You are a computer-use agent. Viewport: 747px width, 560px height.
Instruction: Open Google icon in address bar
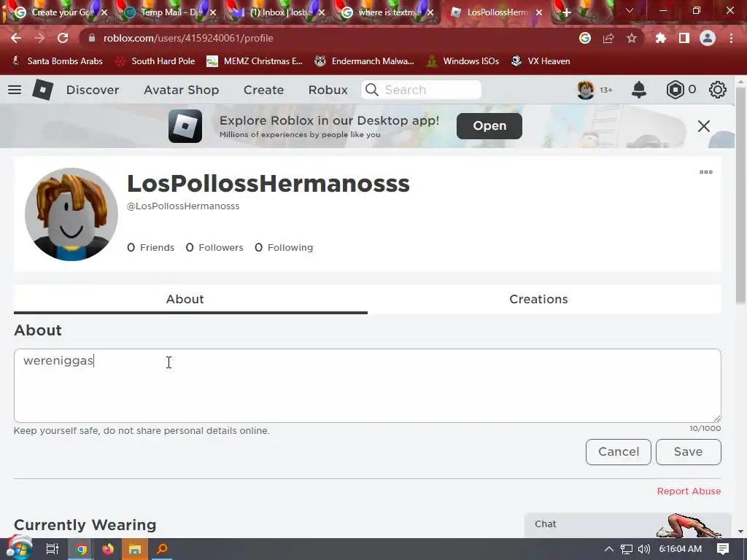[x=585, y=38]
